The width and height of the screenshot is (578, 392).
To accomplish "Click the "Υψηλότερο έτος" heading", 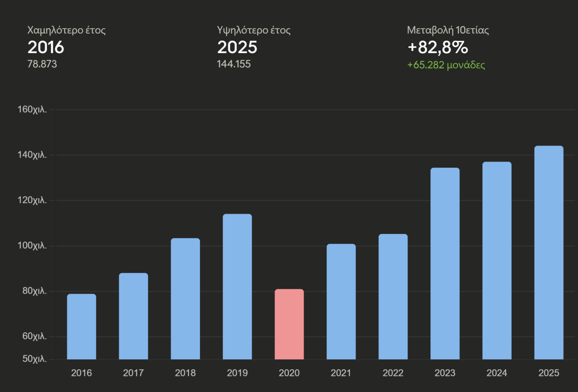I will click(254, 30).
